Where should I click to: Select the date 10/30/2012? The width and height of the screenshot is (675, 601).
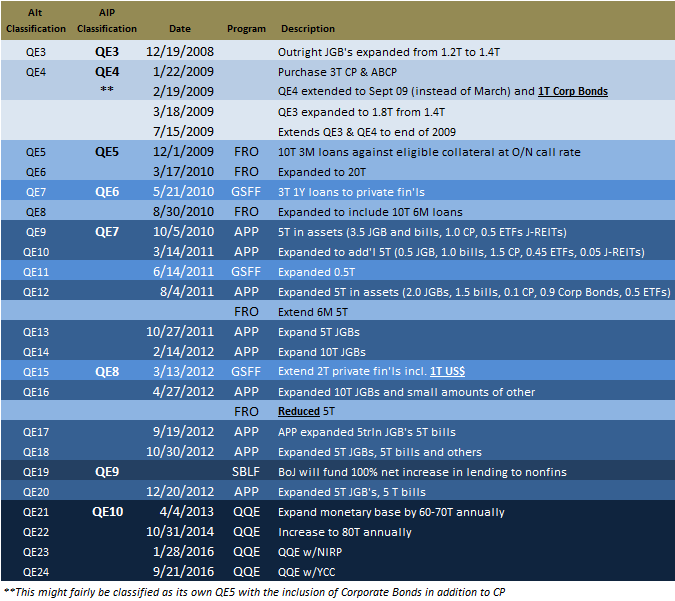pos(180,452)
